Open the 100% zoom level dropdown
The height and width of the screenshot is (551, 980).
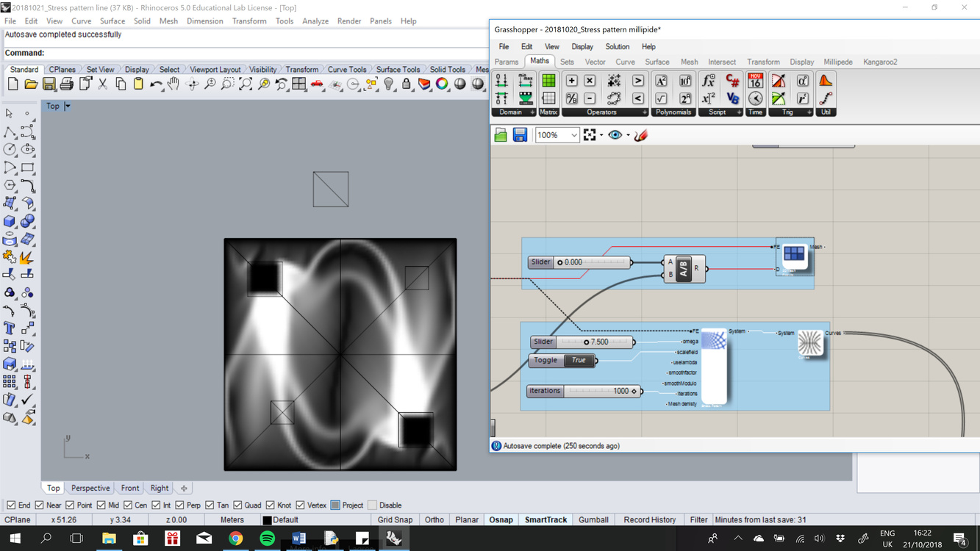pos(573,135)
